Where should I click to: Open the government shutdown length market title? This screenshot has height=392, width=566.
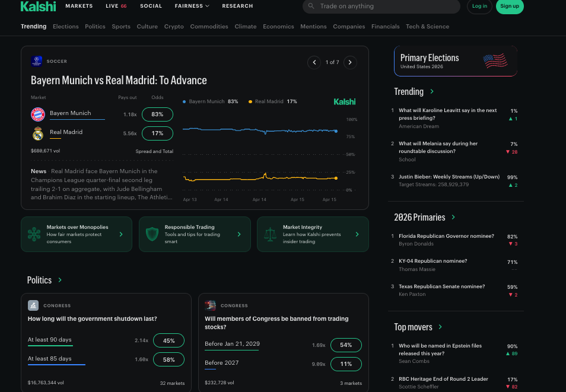coord(93,318)
